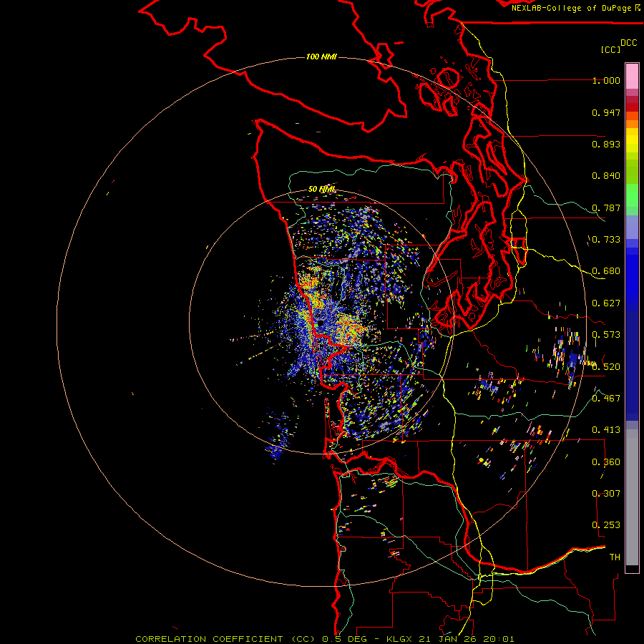
Task: Click the 0.253 color scale value
Action: coord(606,525)
